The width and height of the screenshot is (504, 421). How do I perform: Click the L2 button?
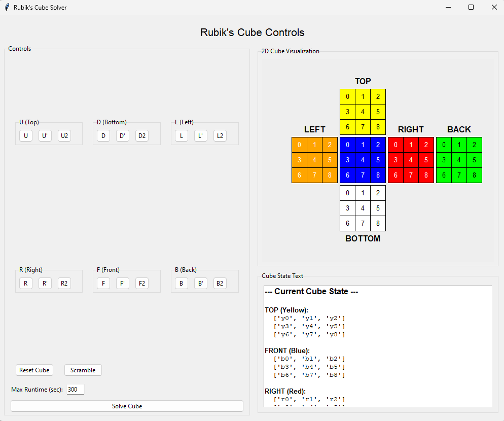tap(220, 136)
